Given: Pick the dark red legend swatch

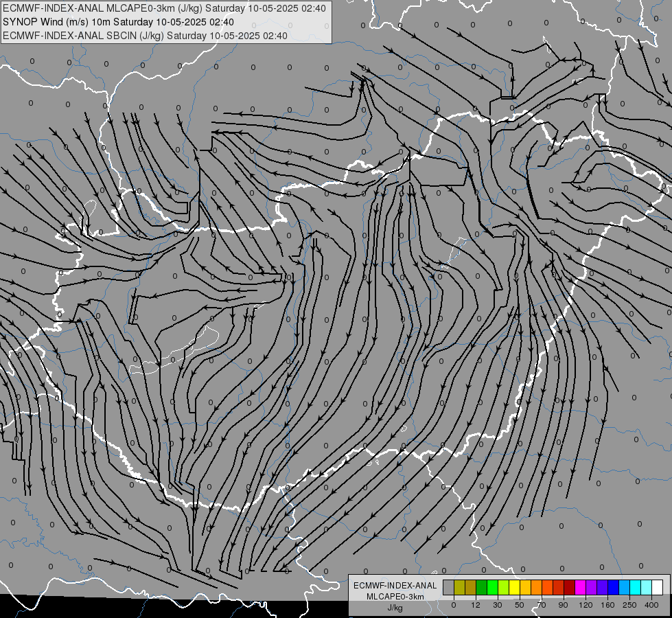Looking at the screenshot, I should [x=570, y=587].
